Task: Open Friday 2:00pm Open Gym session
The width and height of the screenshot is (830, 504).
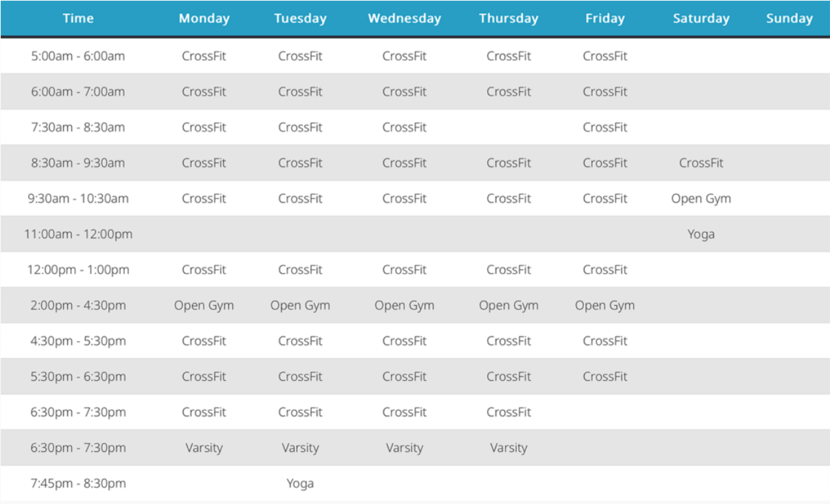Action: coord(605,305)
